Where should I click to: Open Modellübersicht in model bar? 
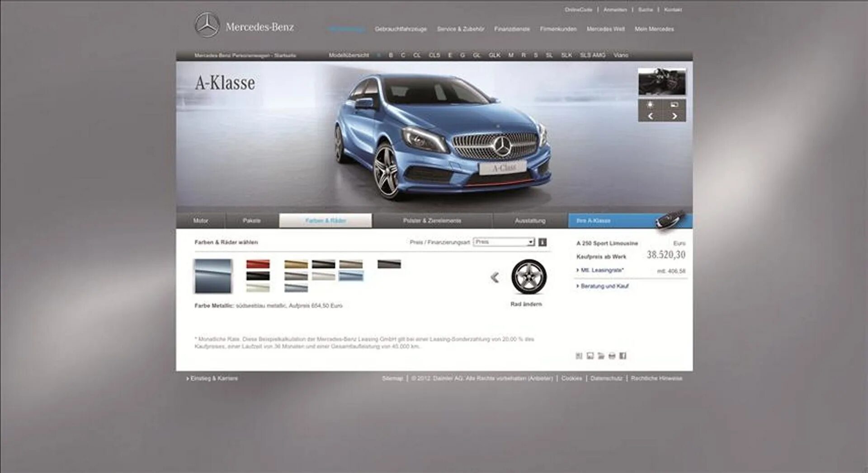tap(349, 55)
